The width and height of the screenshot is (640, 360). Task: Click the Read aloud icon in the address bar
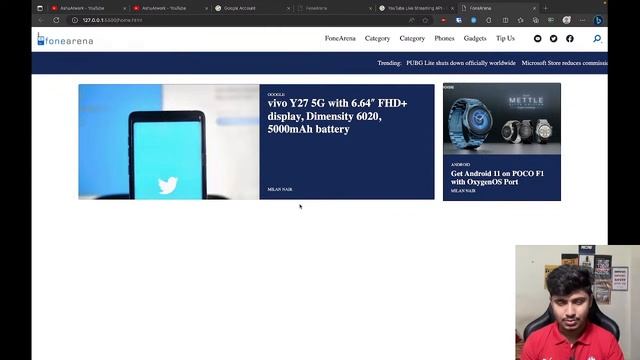click(x=411, y=20)
